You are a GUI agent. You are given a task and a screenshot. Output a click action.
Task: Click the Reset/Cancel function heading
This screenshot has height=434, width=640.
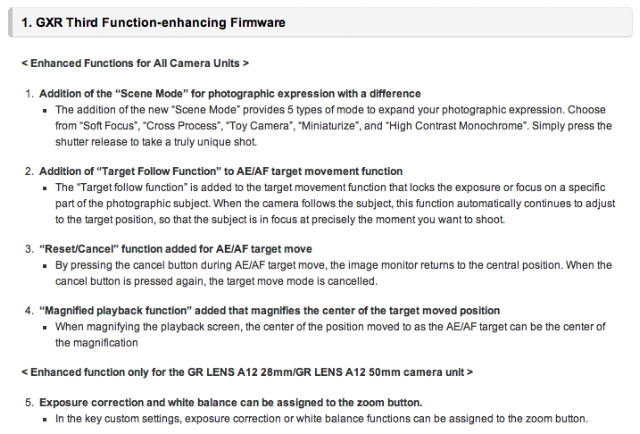tap(176, 249)
